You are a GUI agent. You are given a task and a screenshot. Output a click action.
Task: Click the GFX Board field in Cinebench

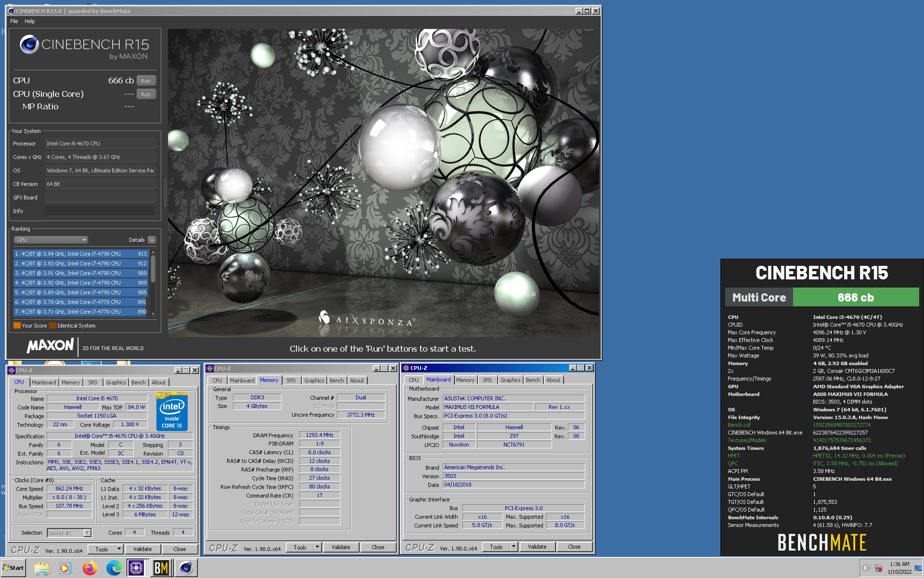pos(100,197)
